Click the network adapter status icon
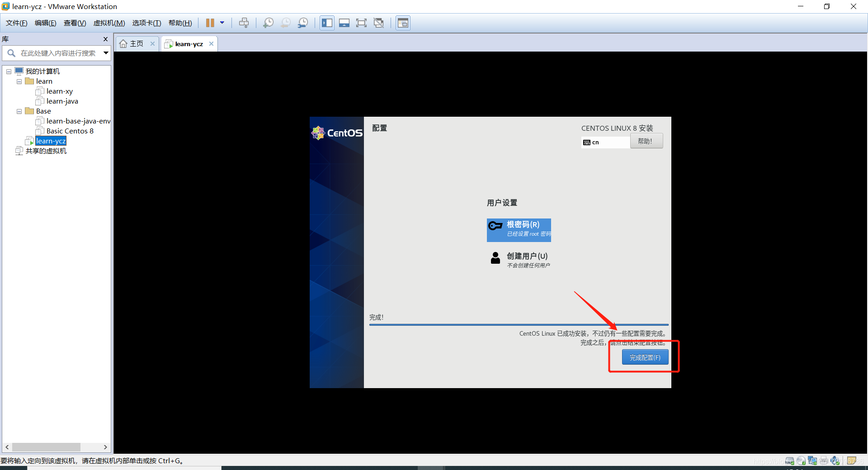 tap(812, 461)
